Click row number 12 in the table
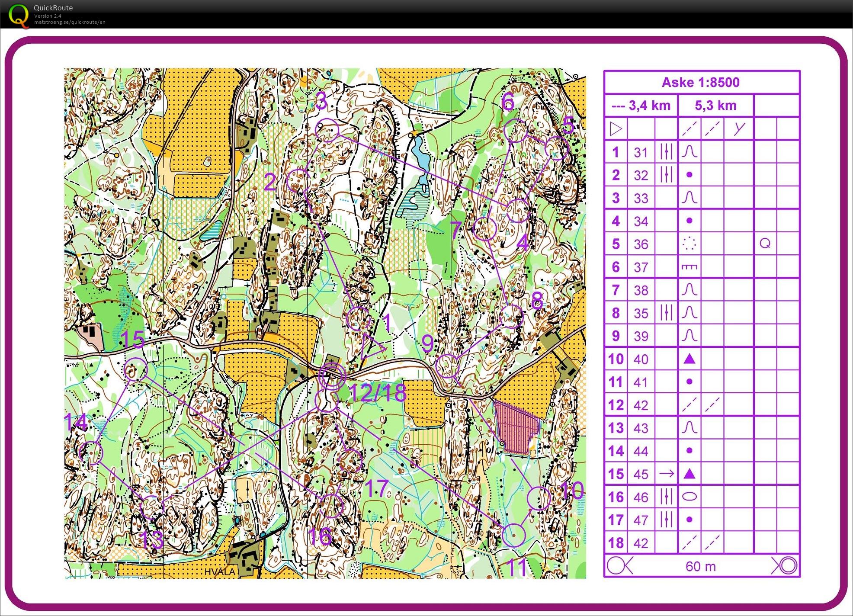The width and height of the screenshot is (853, 616). click(x=616, y=405)
